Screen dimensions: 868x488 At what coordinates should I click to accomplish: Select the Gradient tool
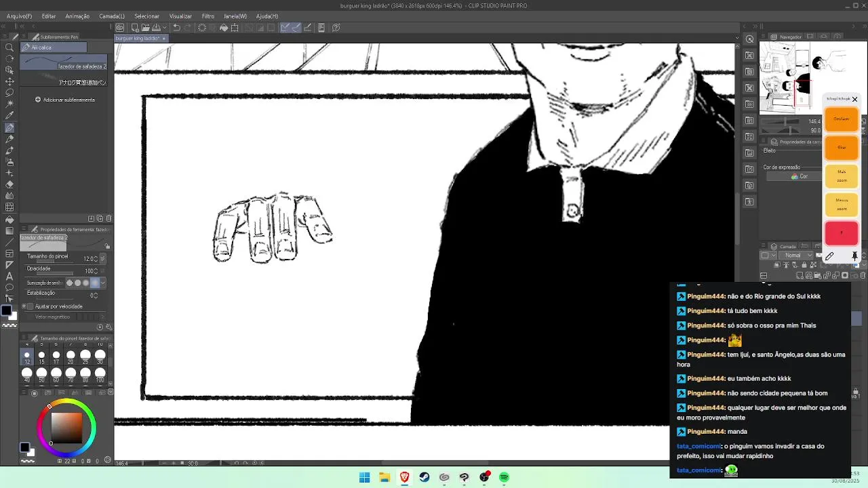(x=9, y=230)
